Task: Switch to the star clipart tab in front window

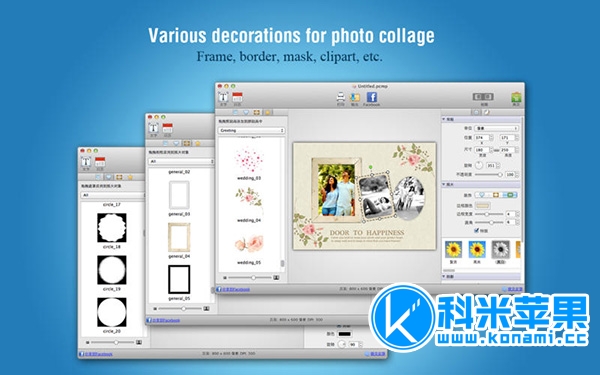Action: coord(267,112)
